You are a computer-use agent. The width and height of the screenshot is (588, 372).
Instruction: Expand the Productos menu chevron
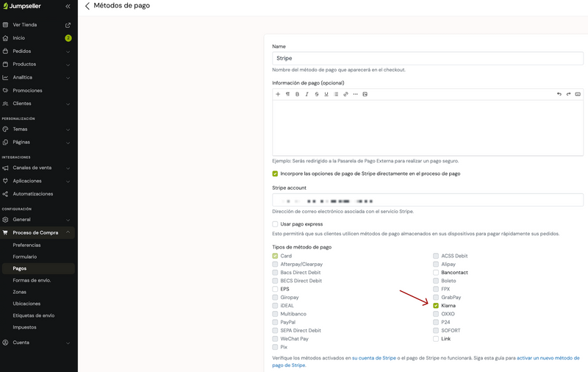coord(68,65)
